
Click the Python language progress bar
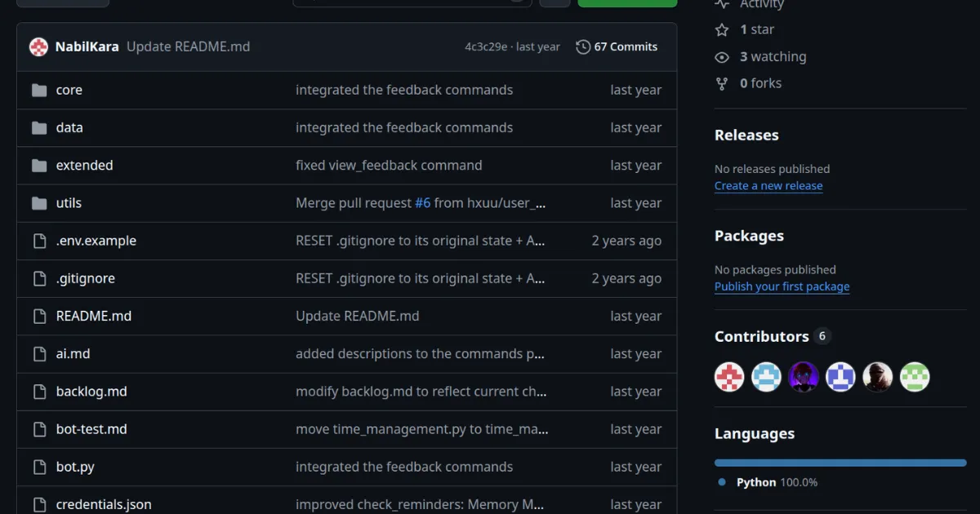coord(840,463)
